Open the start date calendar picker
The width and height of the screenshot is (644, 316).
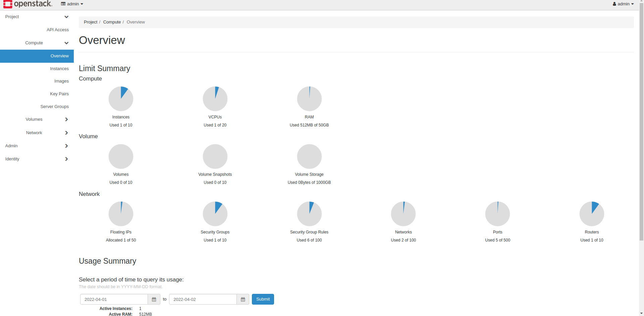point(154,299)
